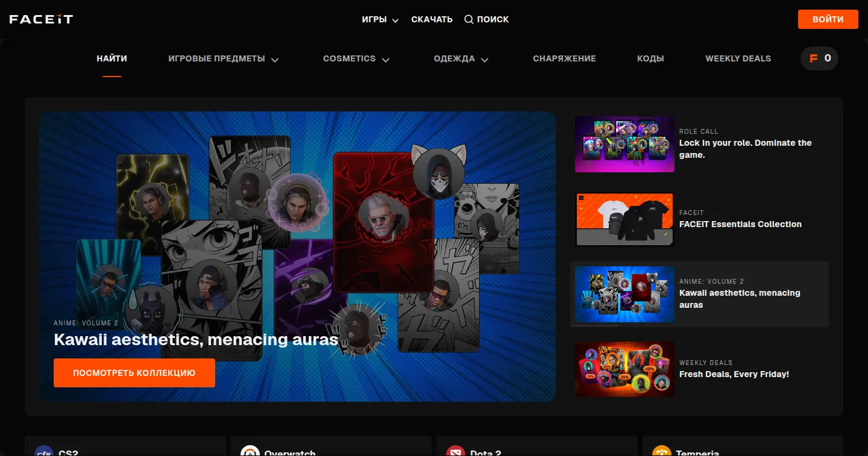Open the FACEIT Essentials Collection thumbnail

tap(624, 219)
